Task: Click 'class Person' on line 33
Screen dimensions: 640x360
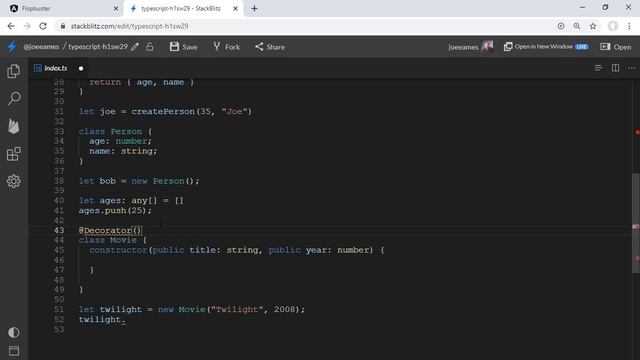Action: pos(110,131)
